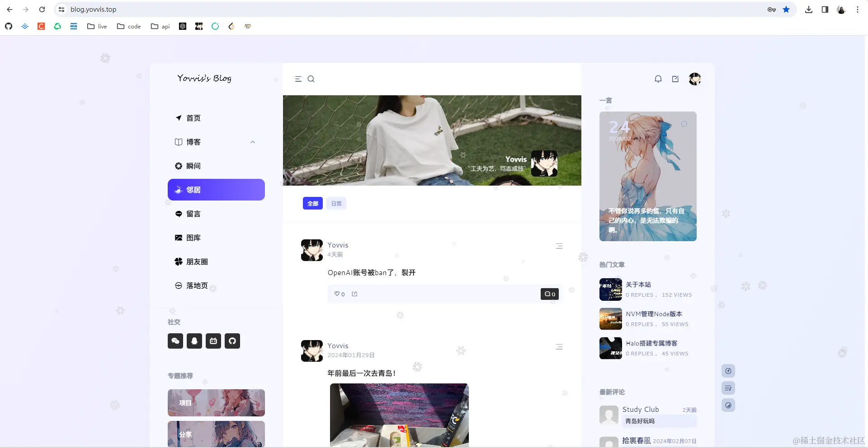This screenshot has height=448, width=868.
Task: Click the bottom floating compass button
Action: [x=728, y=405]
